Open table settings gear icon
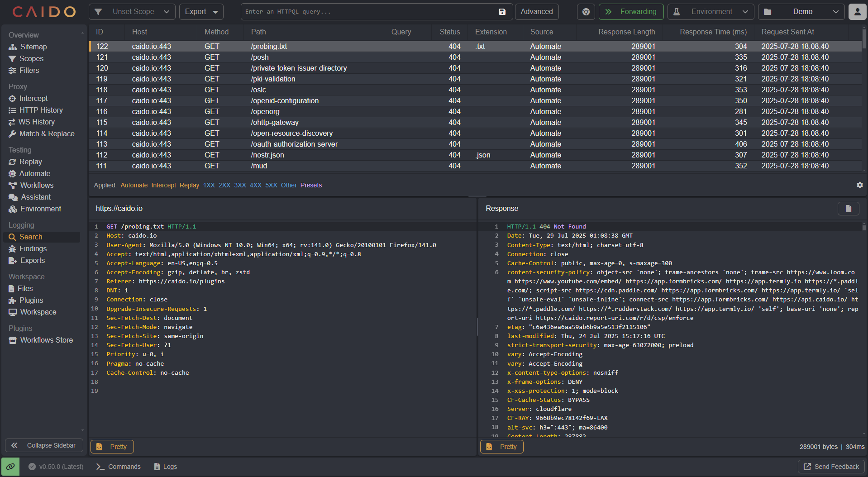Image resolution: width=868 pixels, height=477 pixels. pos(859,185)
